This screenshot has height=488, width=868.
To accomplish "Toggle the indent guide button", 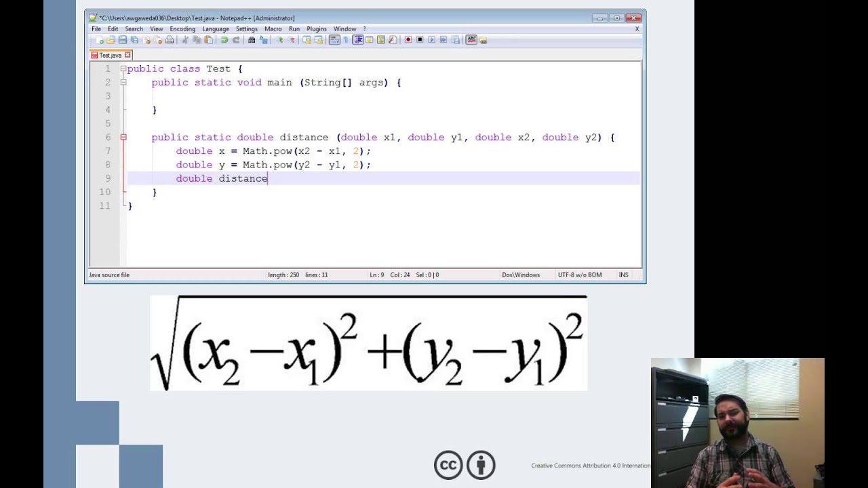I will pos(358,40).
